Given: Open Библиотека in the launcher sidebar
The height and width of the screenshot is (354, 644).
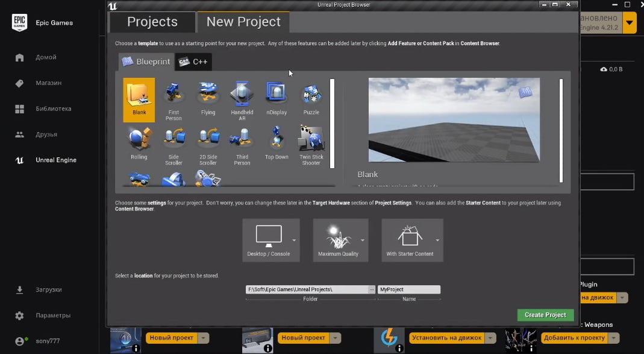Looking at the screenshot, I should tap(53, 109).
